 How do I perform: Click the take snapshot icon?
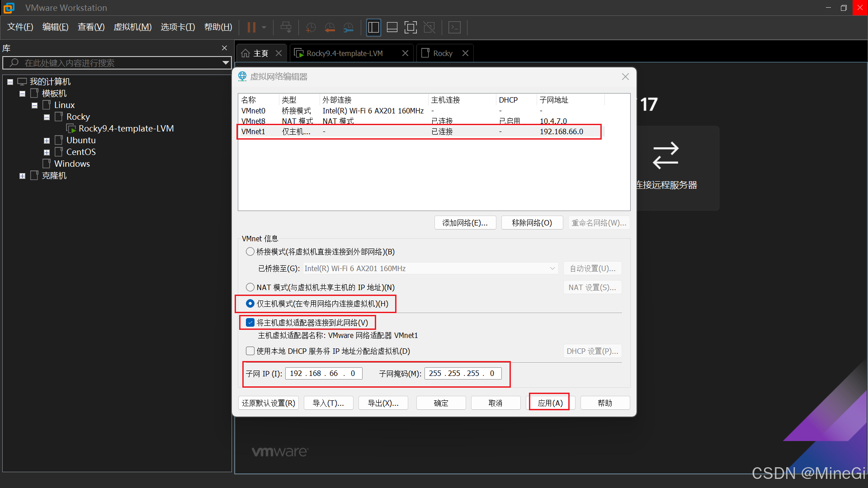tap(311, 28)
